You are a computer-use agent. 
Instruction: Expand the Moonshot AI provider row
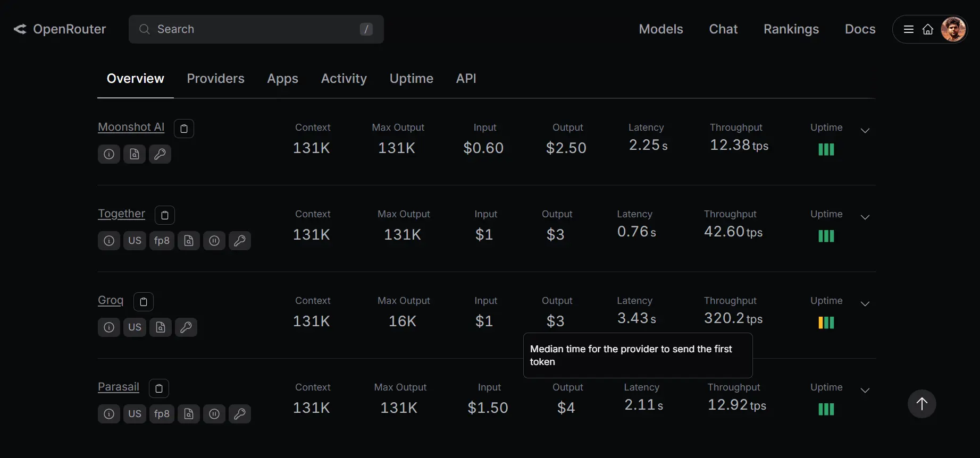tap(865, 131)
